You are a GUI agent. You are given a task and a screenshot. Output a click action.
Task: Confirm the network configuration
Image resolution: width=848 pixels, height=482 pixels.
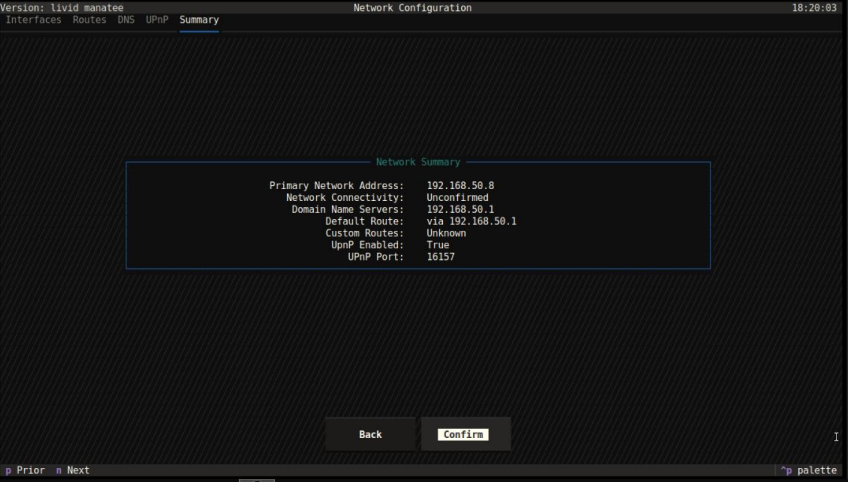click(x=463, y=435)
